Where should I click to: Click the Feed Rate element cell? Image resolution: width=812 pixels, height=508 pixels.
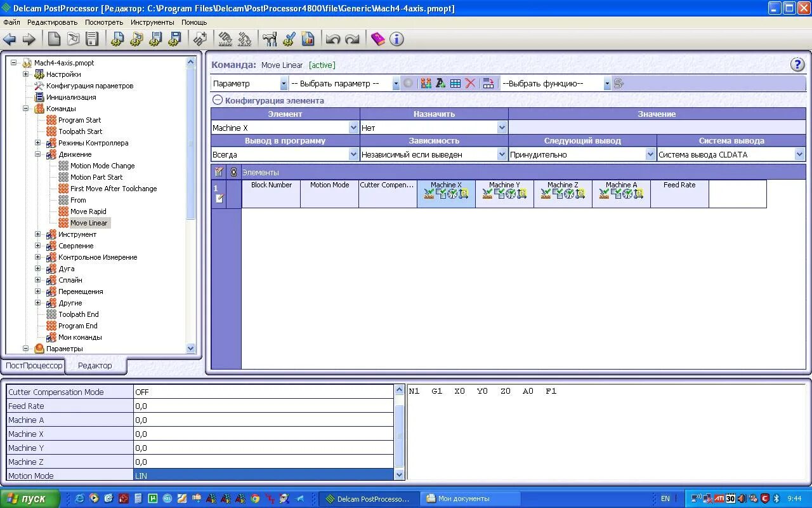[x=679, y=194]
